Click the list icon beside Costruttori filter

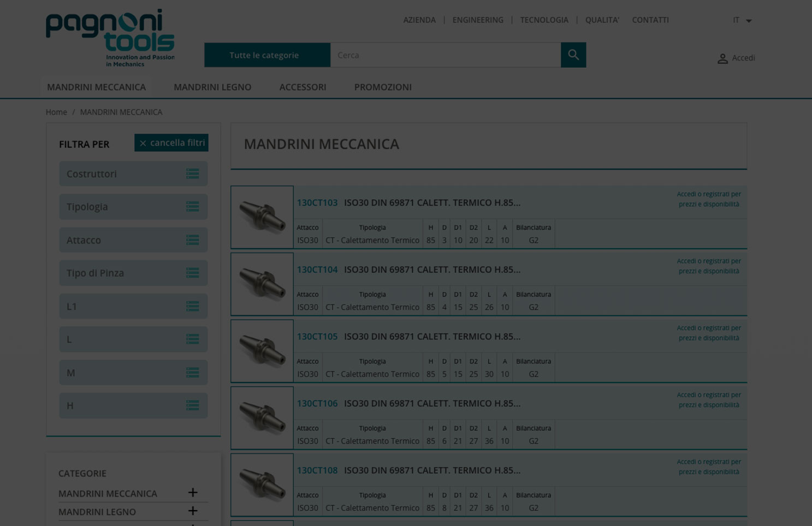click(192, 173)
